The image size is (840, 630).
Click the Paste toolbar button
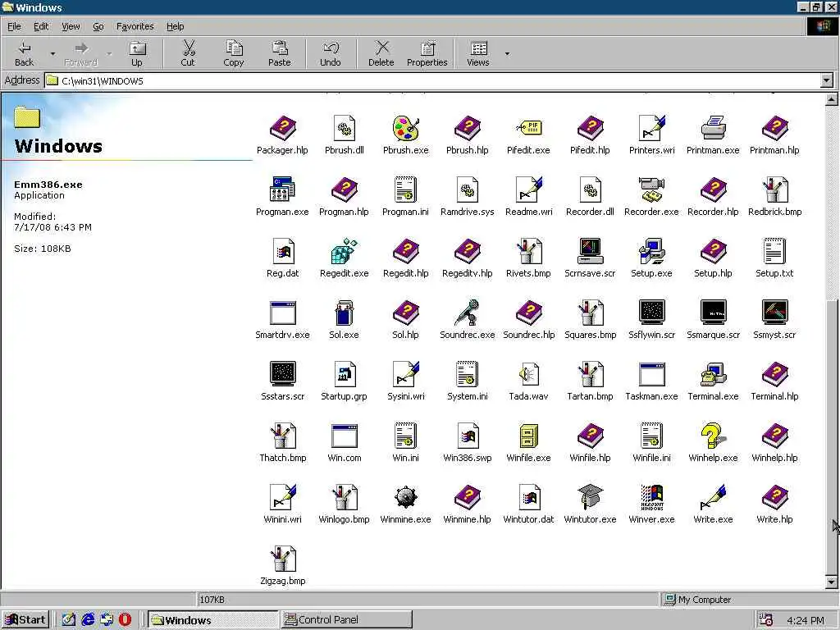(279, 53)
